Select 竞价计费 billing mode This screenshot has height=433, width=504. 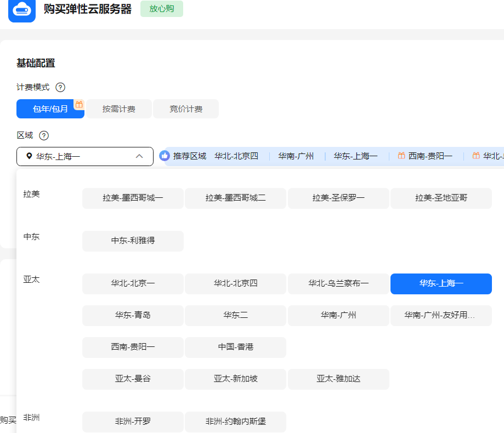pos(186,109)
